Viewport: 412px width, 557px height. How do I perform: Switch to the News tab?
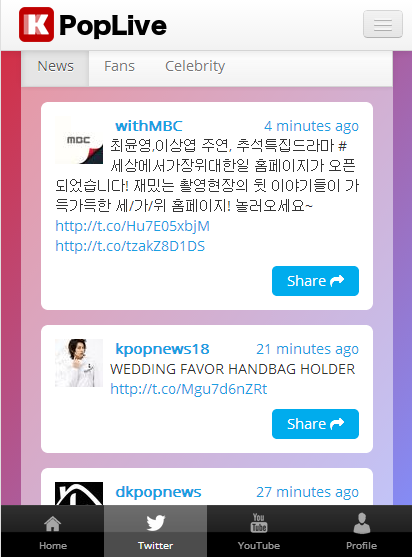55,66
